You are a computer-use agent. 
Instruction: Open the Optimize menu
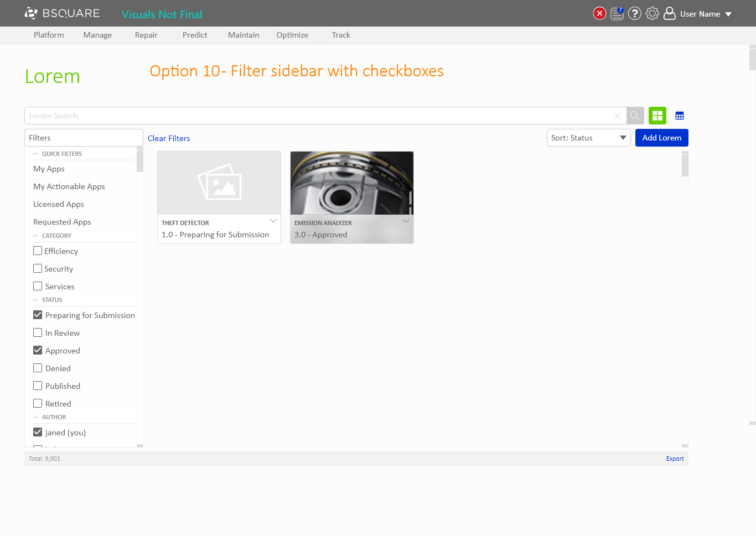click(x=292, y=35)
